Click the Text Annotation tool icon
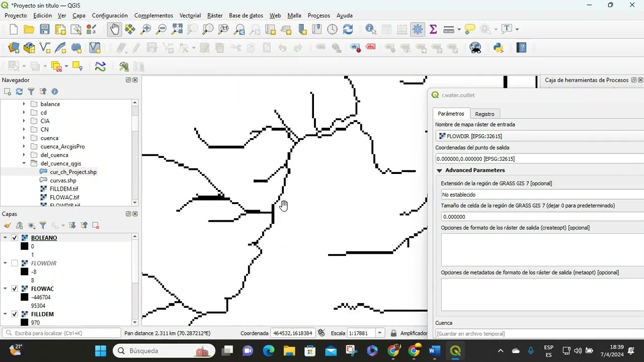 (x=507, y=29)
